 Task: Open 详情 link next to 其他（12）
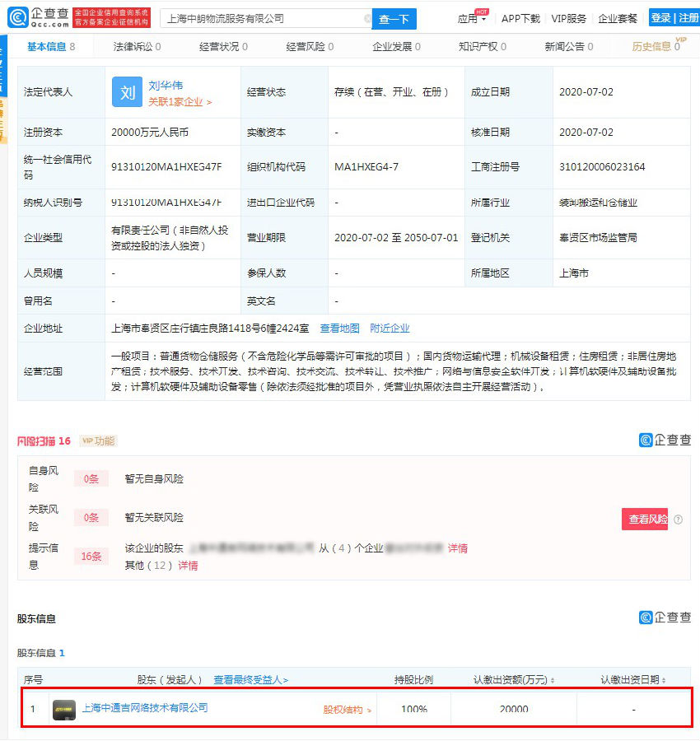point(188,565)
